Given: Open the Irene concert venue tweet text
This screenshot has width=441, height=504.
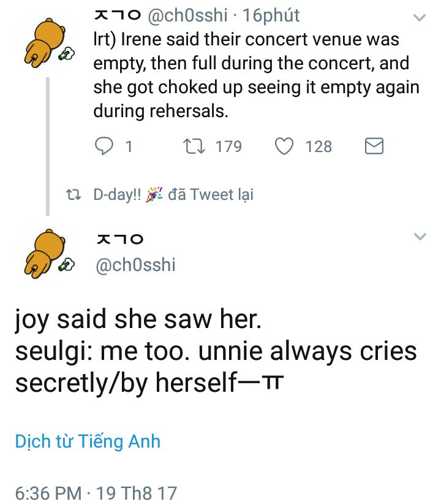Looking at the screenshot, I should [x=256, y=75].
